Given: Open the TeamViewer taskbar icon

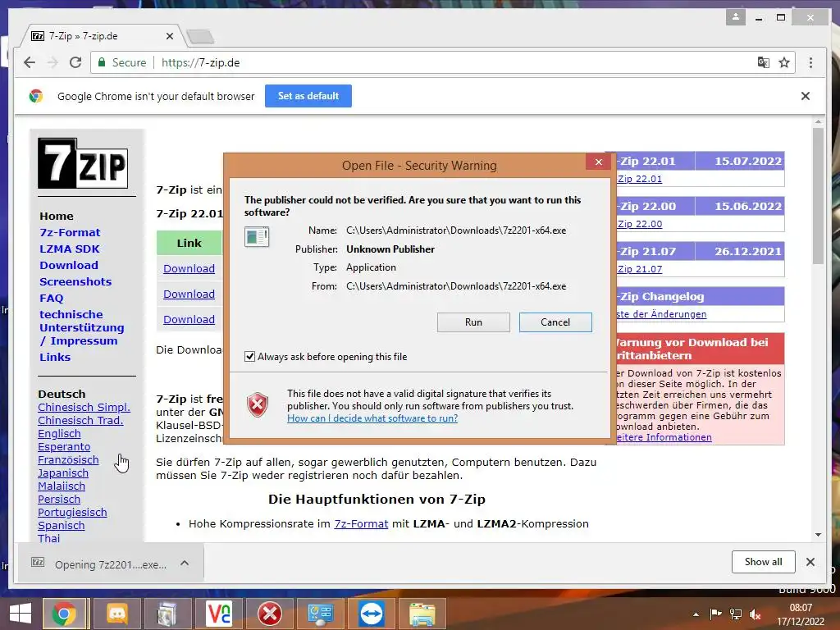Looking at the screenshot, I should (372, 614).
